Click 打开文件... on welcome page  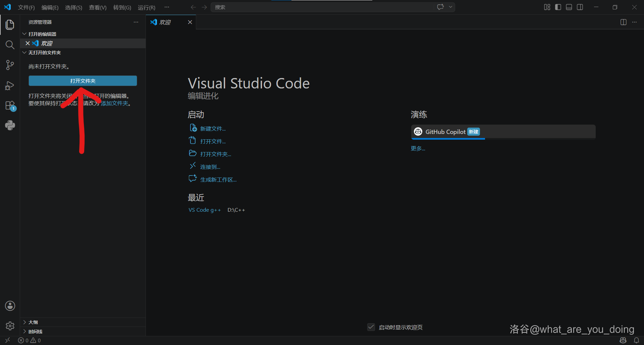[213, 141]
